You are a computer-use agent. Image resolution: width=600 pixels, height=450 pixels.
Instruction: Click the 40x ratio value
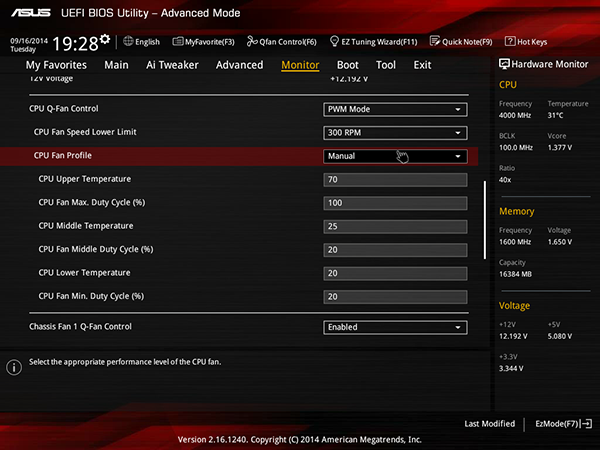coord(505,179)
